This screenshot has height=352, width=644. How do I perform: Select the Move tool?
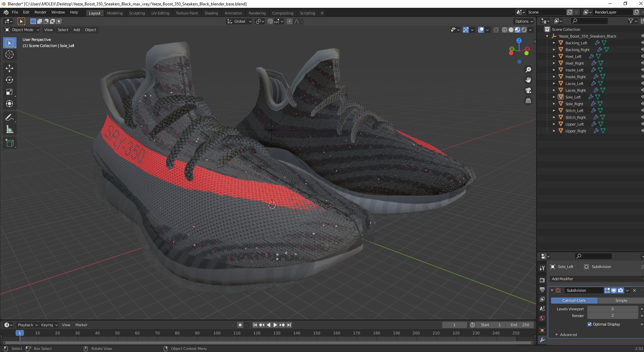pos(9,68)
